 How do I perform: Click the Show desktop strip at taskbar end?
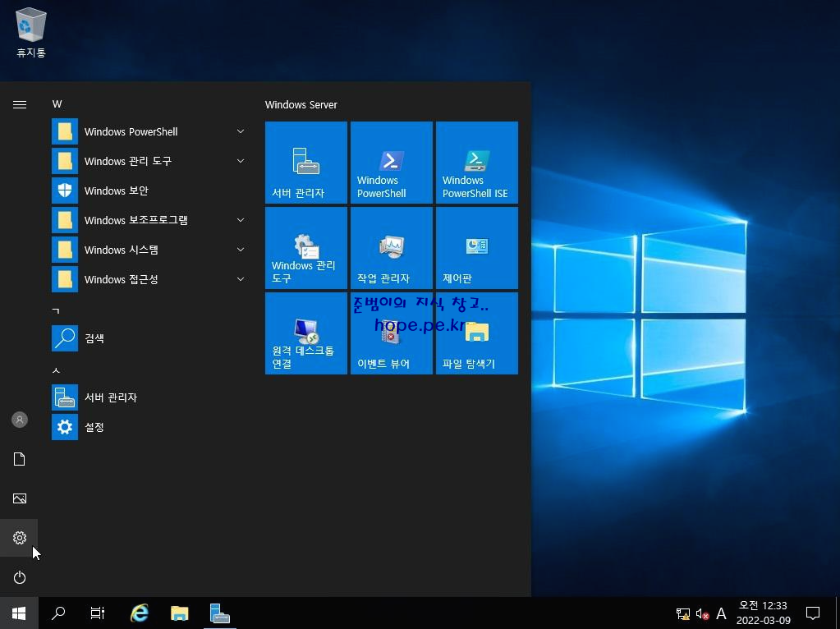click(x=838, y=613)
